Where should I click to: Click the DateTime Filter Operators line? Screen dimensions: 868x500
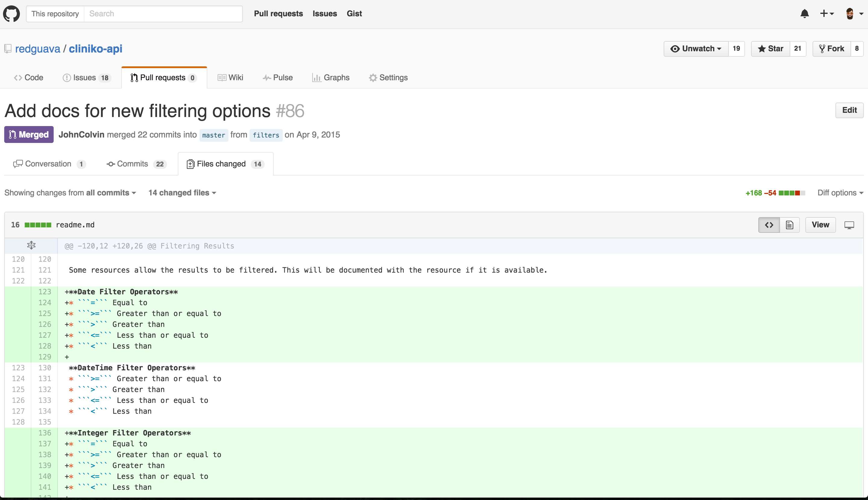click(x=460, y=368)
